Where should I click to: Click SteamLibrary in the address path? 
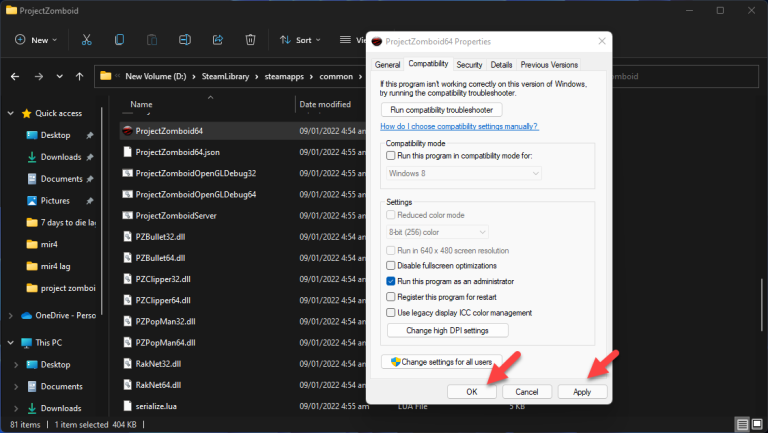(x=225, y=76)
